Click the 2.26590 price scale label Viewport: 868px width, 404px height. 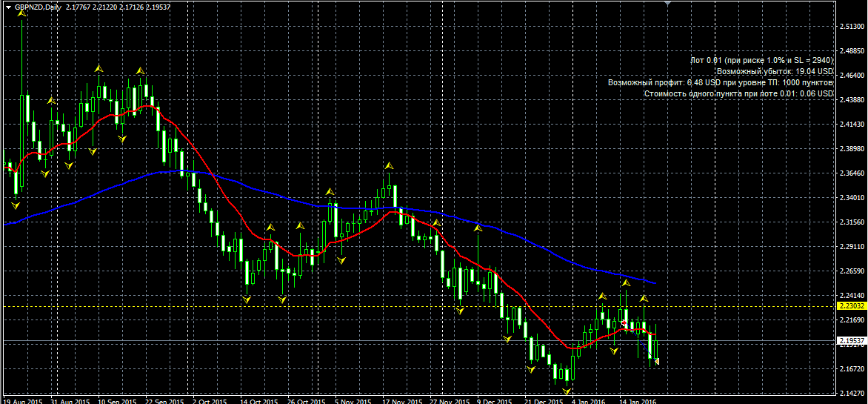point(852,271)
